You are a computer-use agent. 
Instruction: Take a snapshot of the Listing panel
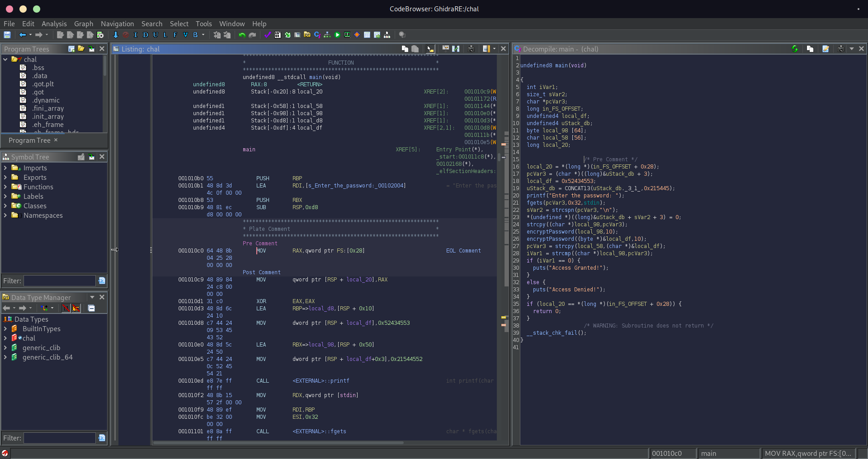[471, 49]
